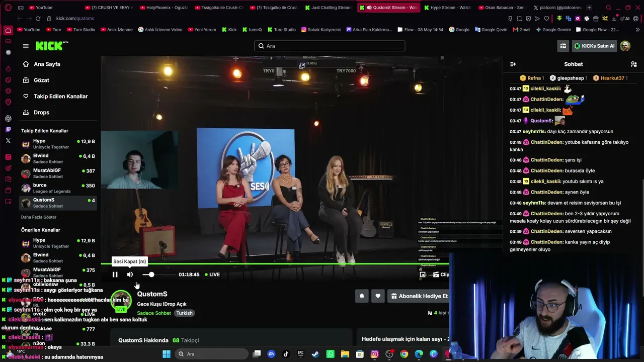Reload the current page

point(38,19)
